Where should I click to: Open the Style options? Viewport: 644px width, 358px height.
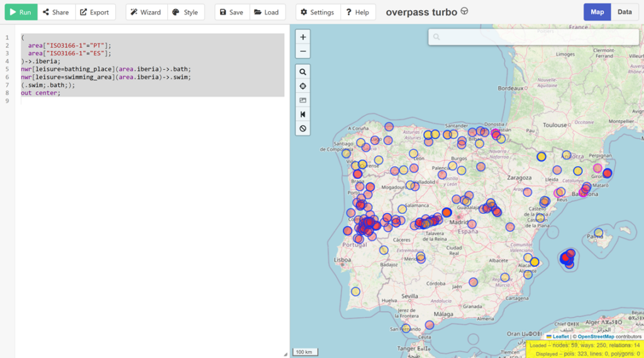click(x=186, y=12)
